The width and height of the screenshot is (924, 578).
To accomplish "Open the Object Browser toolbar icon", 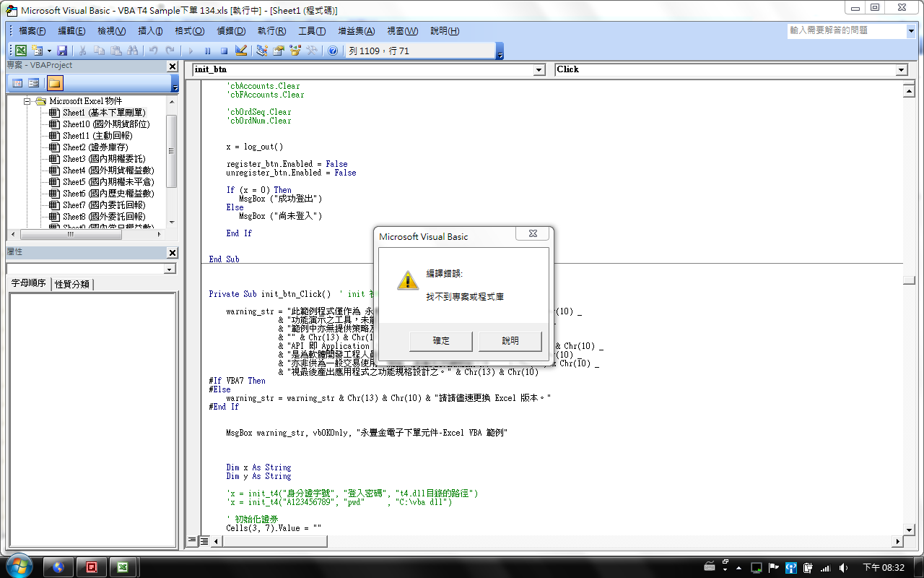I will (295, 51).
